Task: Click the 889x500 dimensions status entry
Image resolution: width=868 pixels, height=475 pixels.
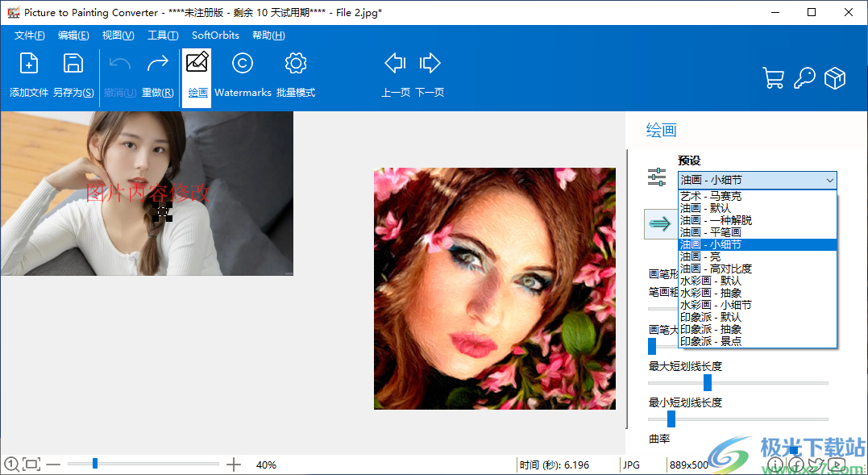Action: 688,465
